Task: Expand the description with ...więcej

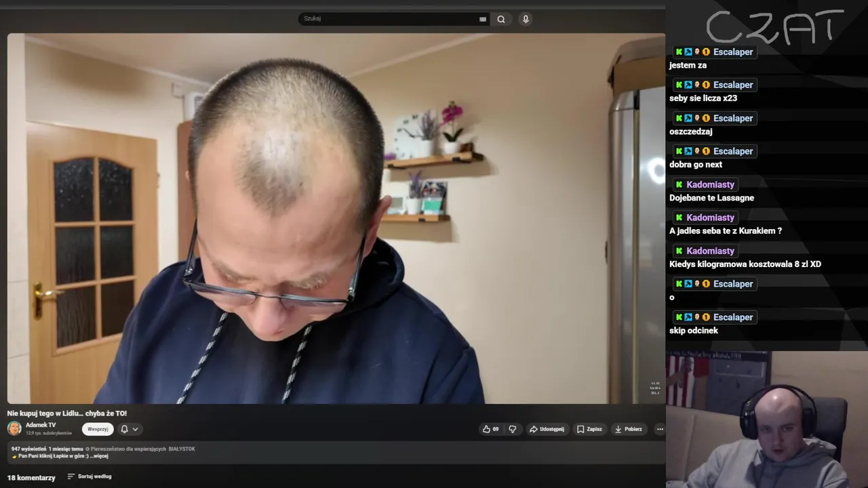Action: point(98,456)
